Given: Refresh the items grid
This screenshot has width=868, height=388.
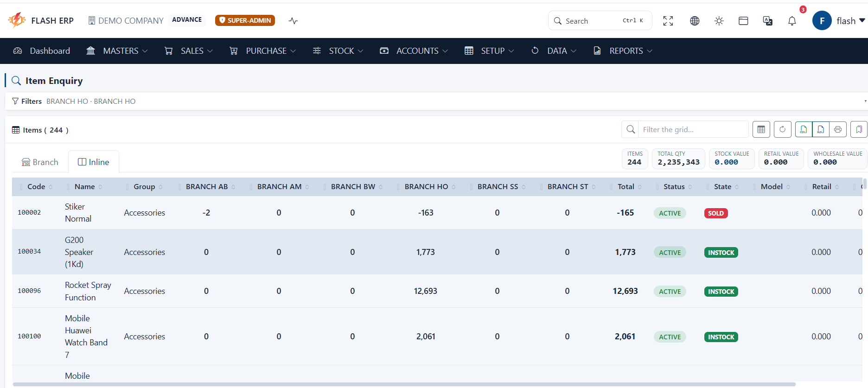Looking at the screenshot, I should pos(783,129).
